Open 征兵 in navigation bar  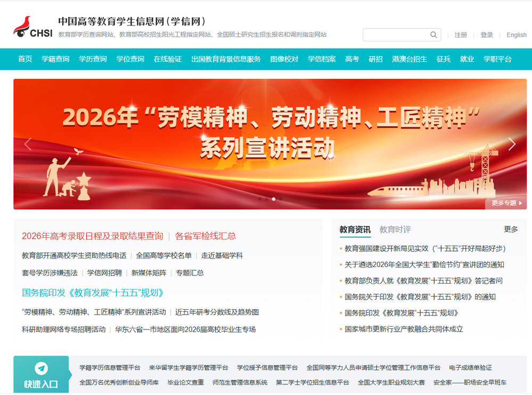(444, 59)
